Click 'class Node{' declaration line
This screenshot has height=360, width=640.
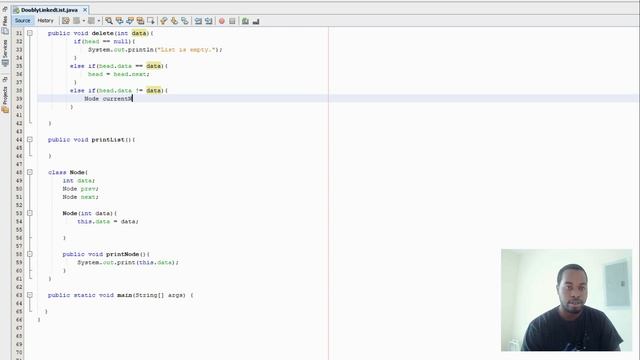coord(68,172)
